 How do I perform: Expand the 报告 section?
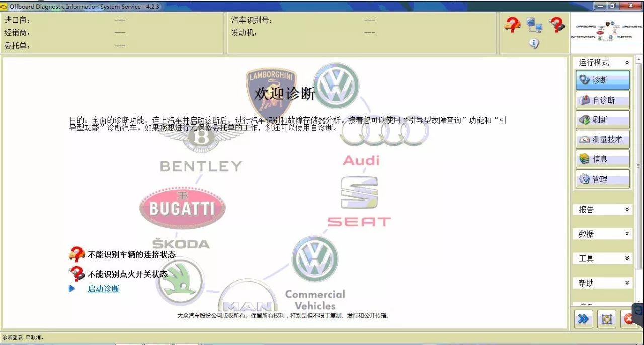point(603,209)
